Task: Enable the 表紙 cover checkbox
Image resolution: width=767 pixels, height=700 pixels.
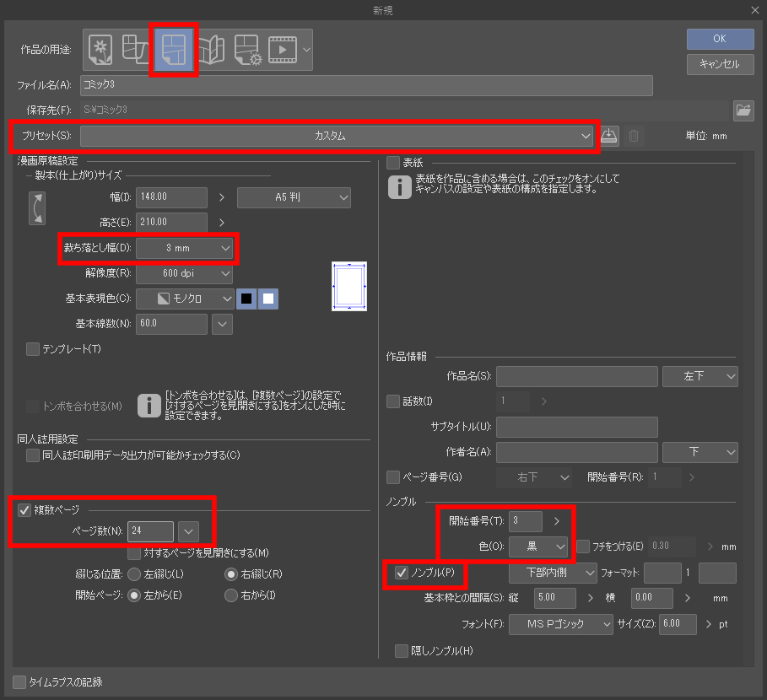Action: click(393, 162)
